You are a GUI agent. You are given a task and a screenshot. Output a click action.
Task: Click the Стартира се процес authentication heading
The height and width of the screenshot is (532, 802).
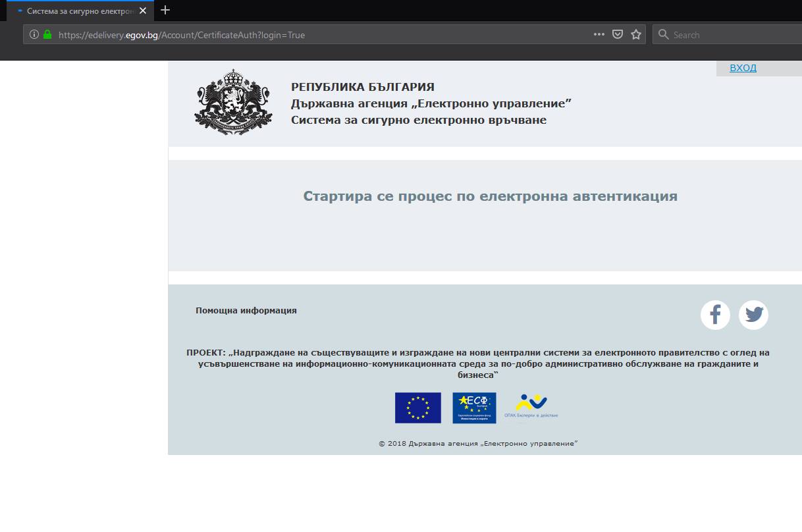(490, 196)
